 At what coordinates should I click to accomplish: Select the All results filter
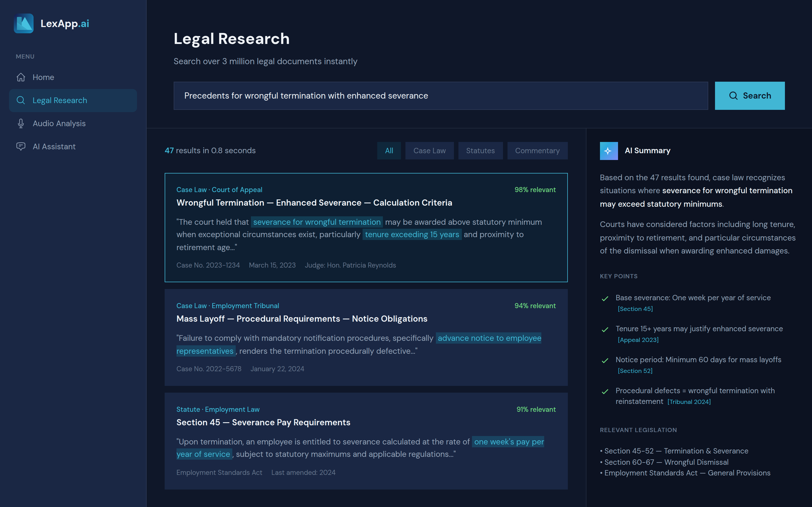(x=389, y=151)
